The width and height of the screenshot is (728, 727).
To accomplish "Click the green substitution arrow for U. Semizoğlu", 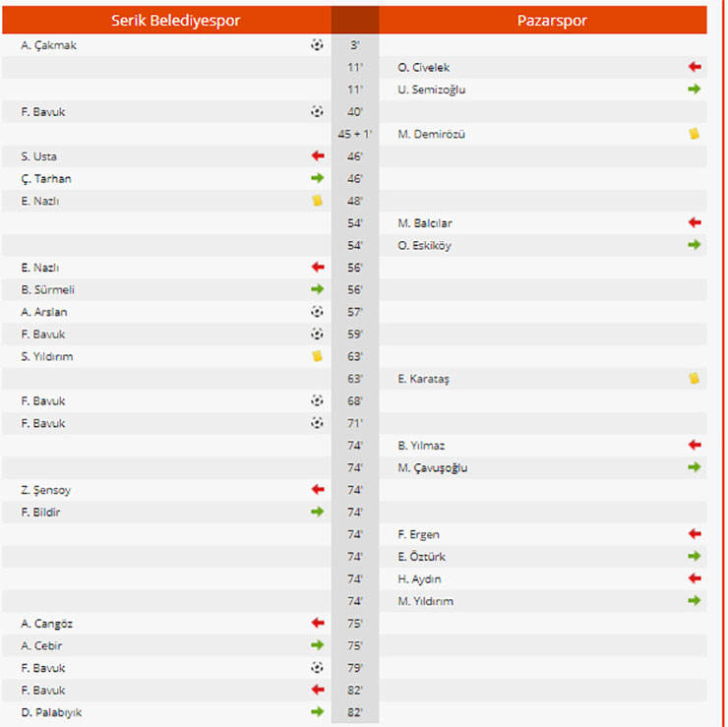I will pos(695,90).
